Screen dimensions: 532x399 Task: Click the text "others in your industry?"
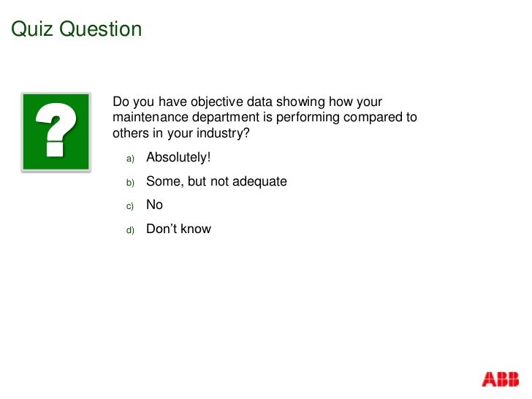point(181,133)
